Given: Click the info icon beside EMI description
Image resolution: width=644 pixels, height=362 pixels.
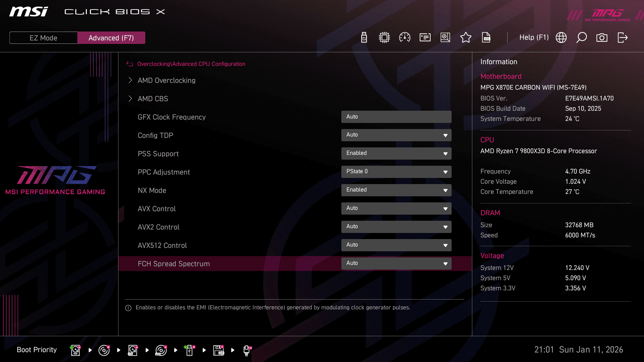Looking at the screenshot, I should click(128, 308).
